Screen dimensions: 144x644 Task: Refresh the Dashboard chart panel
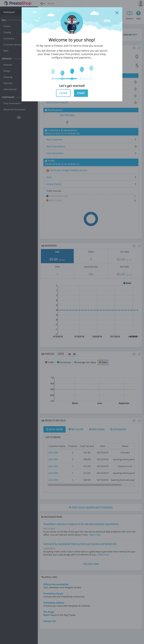coord(139,246)
